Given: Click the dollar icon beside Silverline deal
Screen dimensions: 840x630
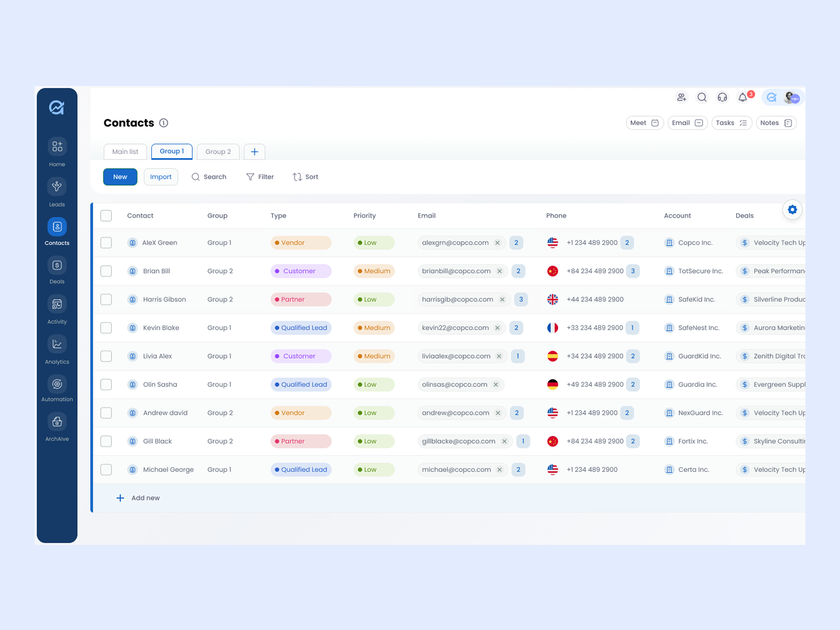Looking at the screenshot, I should tap(744, 299).
